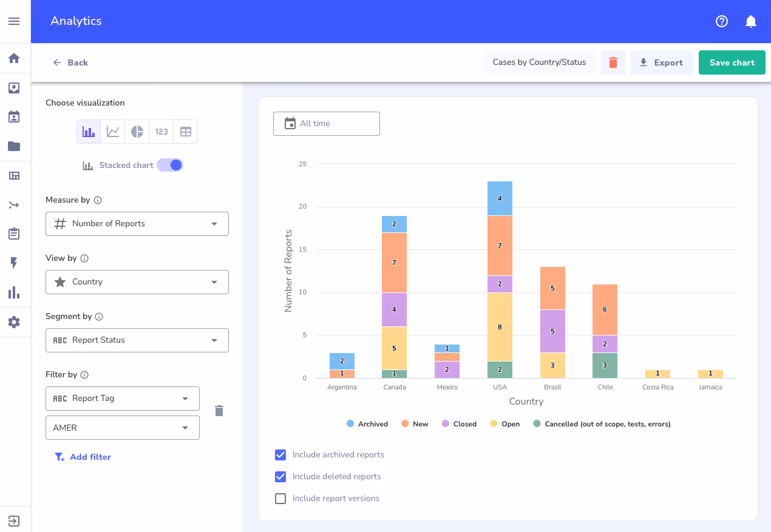Click the notification bell
The image size is (771, 532).
tap(751, 21)
